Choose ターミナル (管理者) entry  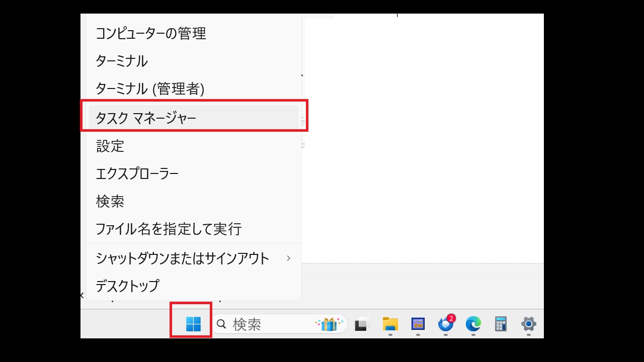point(194,89)
